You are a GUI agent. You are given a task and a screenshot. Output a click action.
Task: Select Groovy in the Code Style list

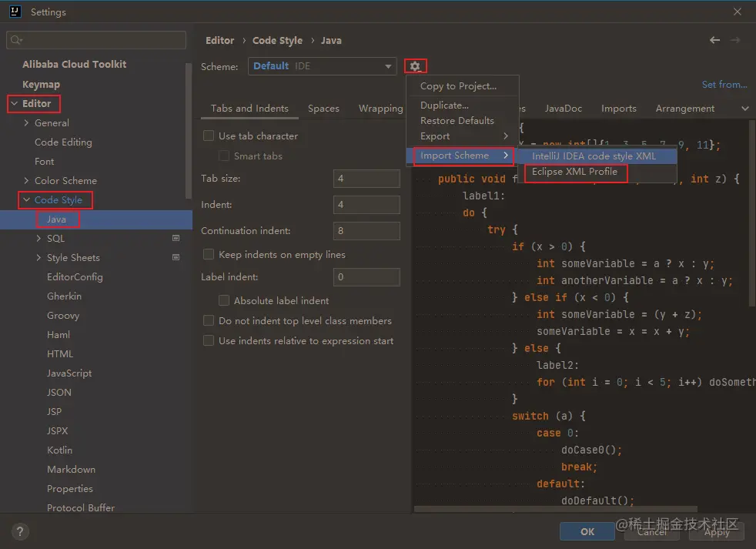63,316
